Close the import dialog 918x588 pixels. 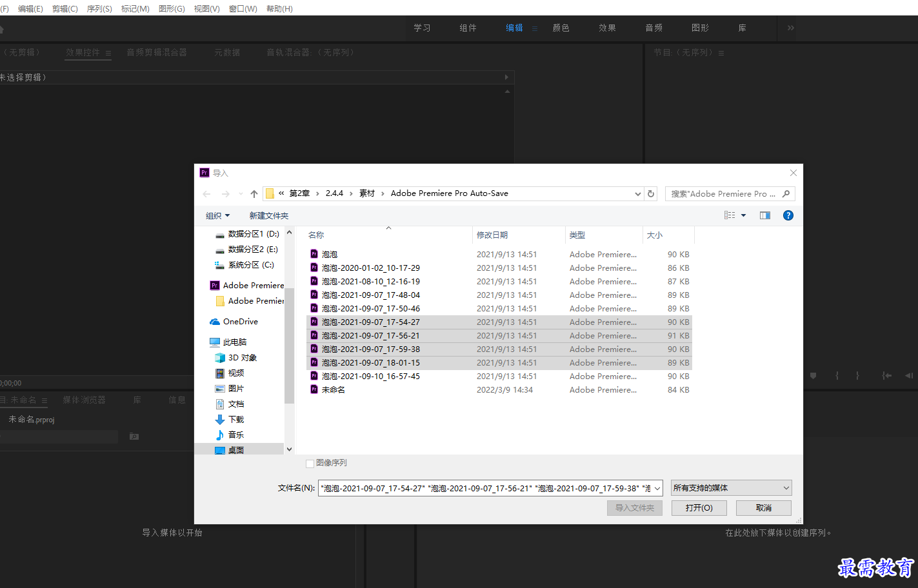tap(793, 173)
